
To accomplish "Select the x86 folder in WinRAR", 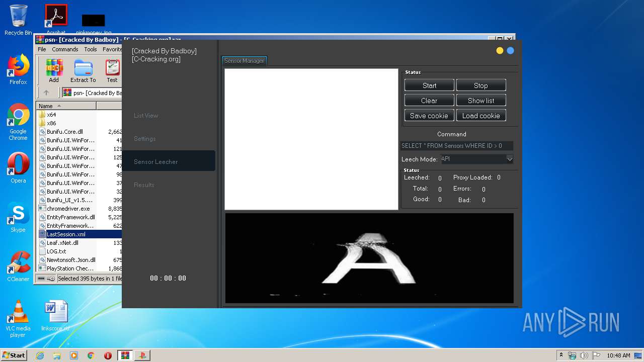I will [51, 123].
